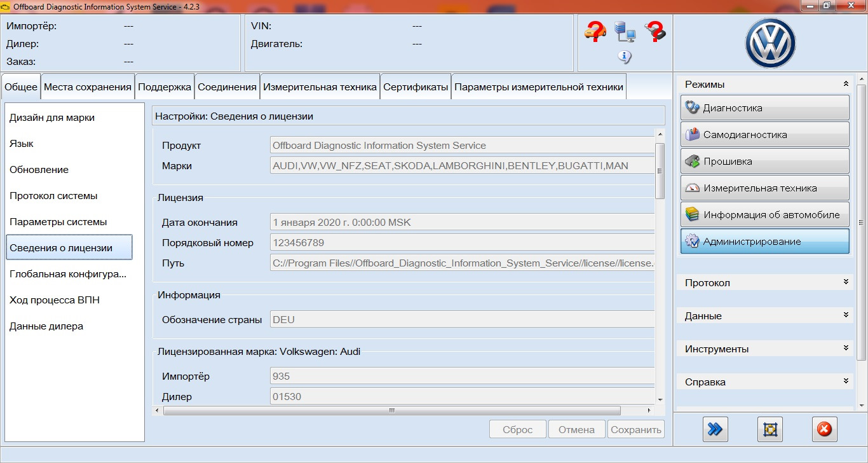
Task: Click the horizontal scrollbar right arrow
Action: (x=649, y=410)
